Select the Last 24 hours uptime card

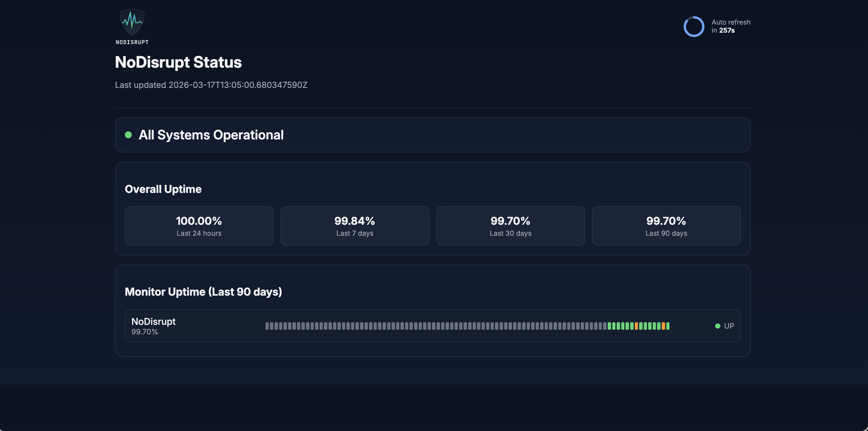pos(199,226)
